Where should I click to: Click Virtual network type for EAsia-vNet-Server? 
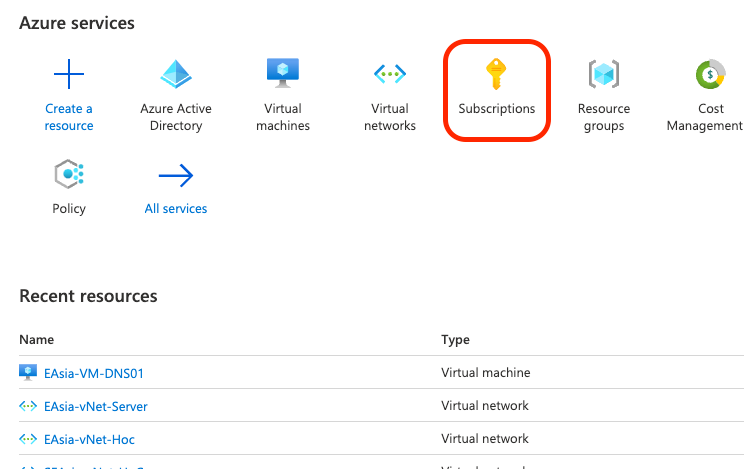tap(484, 405)
